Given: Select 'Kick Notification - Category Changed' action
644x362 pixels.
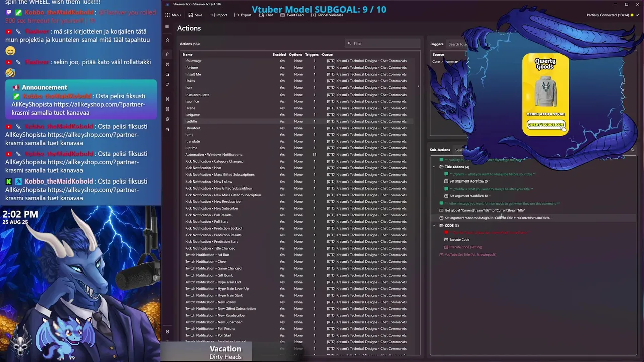Looking at the screenshot, I should tap(297, 161).
